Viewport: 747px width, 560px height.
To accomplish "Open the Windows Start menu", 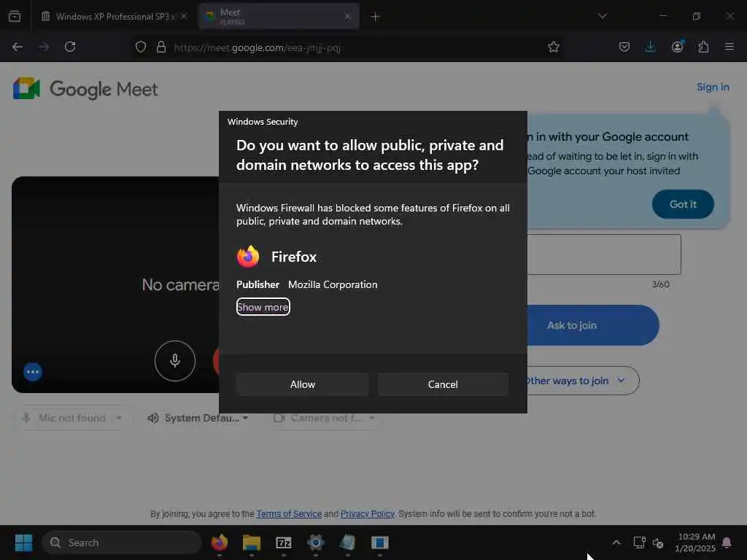I will click(23, 542).
